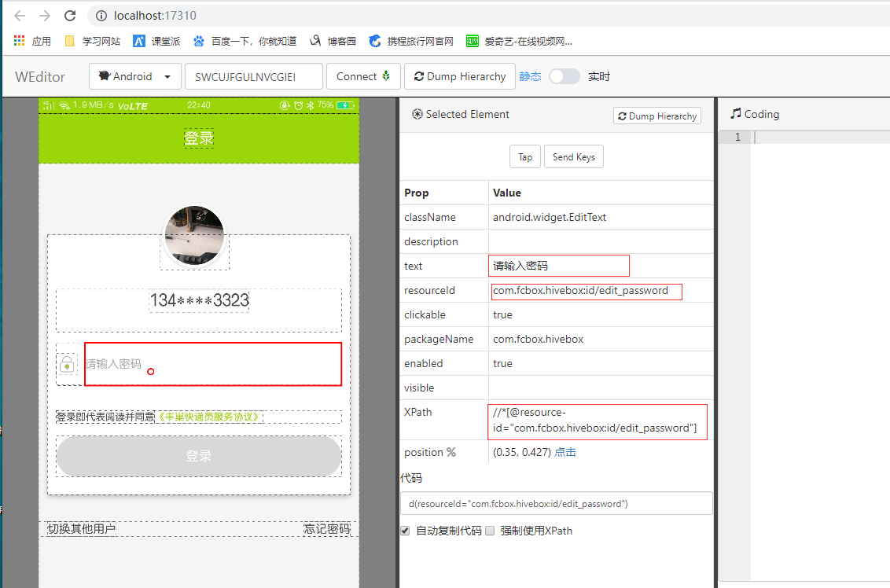This screenshot has height=588, width=890.
Task: Open the 爱奇艺 bookmark
Action: (x=519, y=41)
